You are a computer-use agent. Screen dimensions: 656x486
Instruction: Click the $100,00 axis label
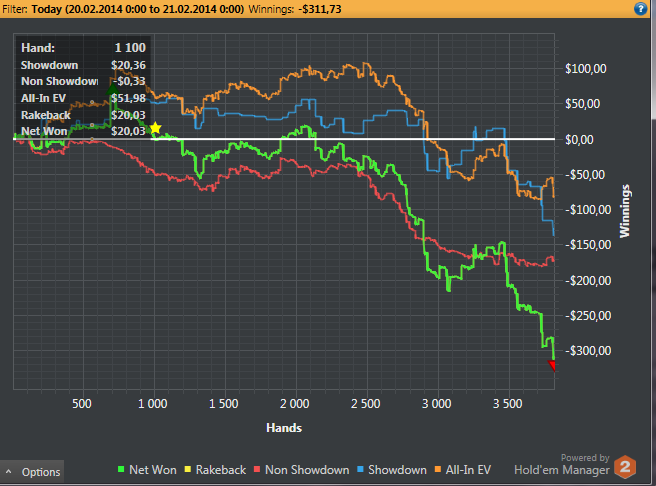tap(586, 69)
